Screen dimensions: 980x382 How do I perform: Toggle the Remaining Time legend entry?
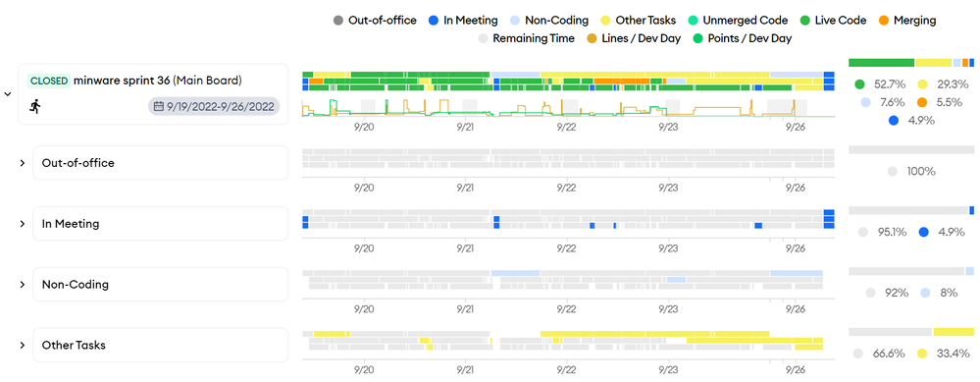[x=526, y=38]
